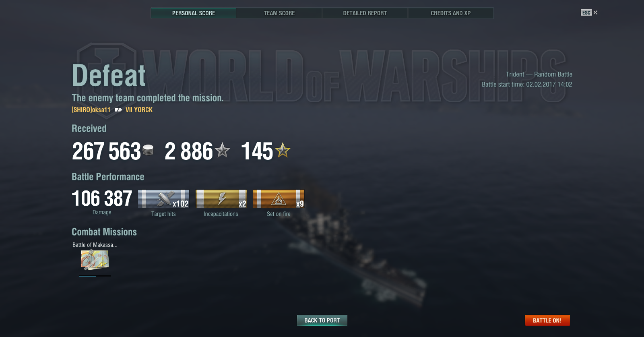Viewport: 644px width, 337px height.
Task: Click the silver credits coin icon
Action: [x=148, y=150]
